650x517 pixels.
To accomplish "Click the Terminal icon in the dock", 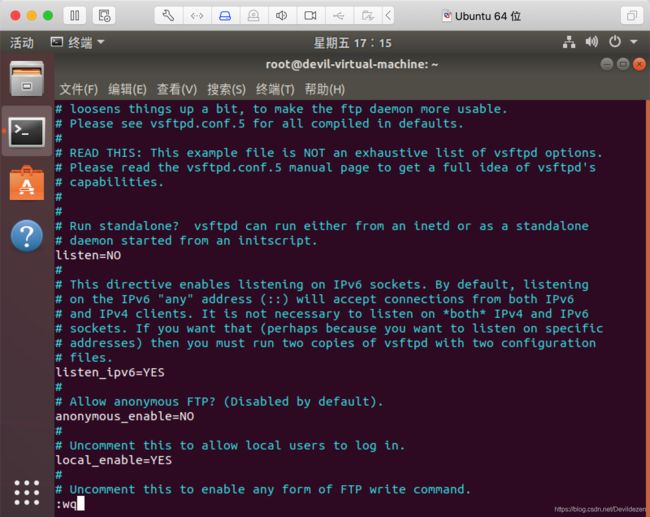I will click(x=27, y=132).
